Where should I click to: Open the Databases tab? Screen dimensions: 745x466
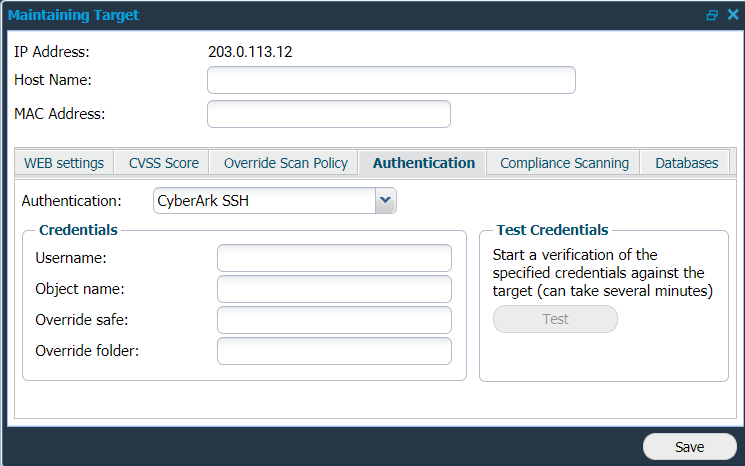click(x=686, y=163)
